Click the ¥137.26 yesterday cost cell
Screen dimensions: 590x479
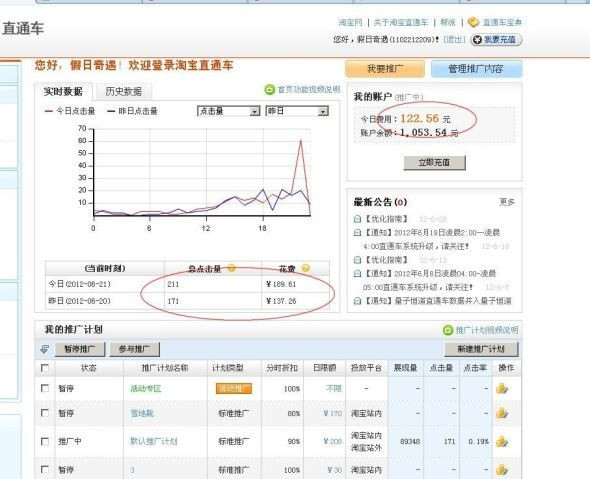click(281, 301)
